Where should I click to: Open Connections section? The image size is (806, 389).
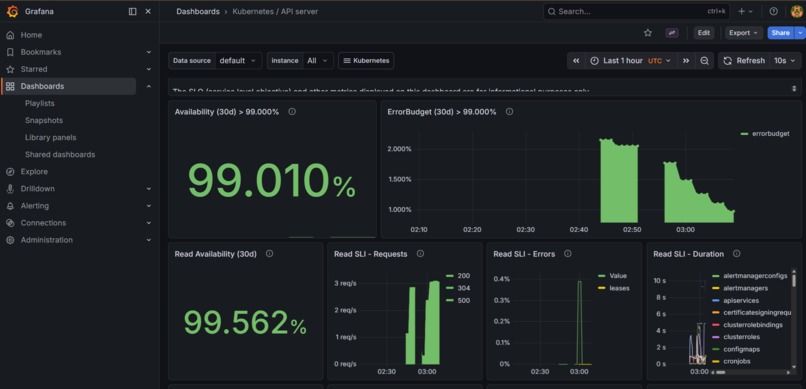pos(43,223)
